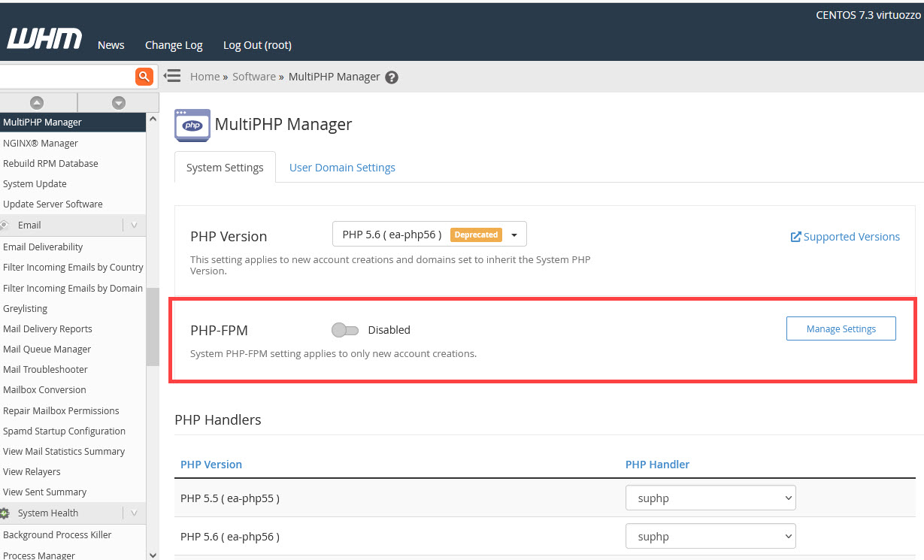Open PHP 5.6 handler suphp dropdown
The height and width of the screenshot is (560, 924).
(x=710, y=537)
